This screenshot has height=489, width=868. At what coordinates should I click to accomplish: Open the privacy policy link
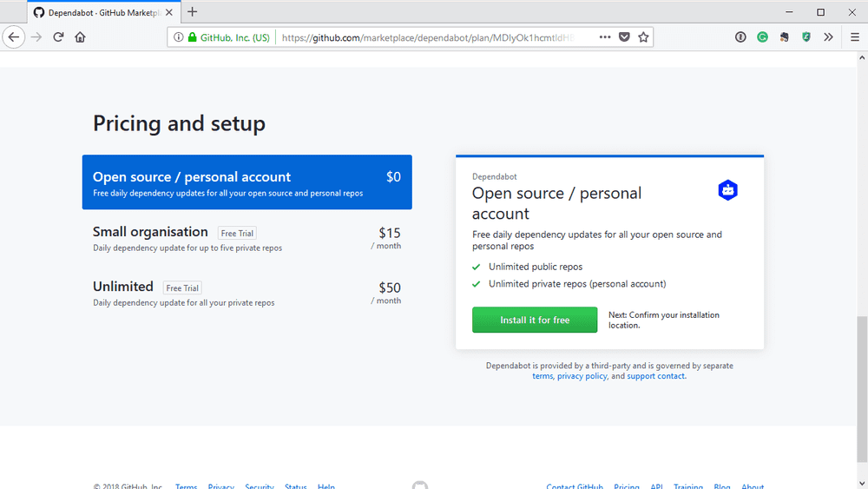pos(582,376)
